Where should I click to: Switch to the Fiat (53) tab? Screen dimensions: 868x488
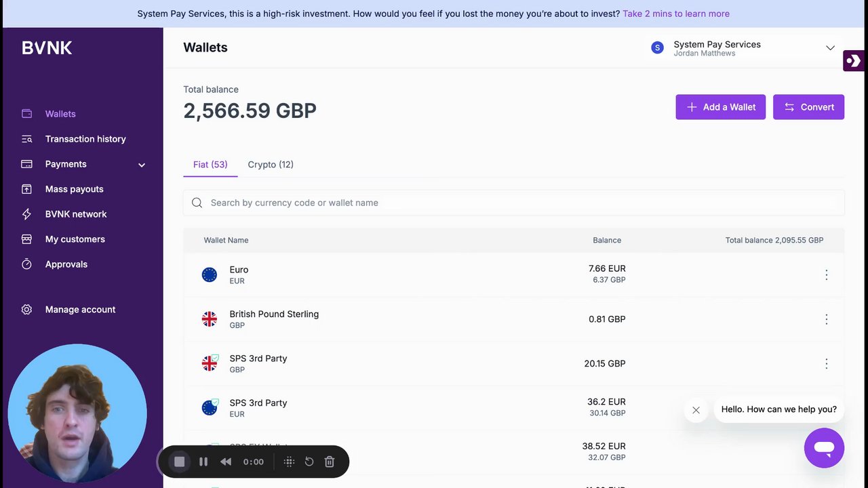pos(210,165)
